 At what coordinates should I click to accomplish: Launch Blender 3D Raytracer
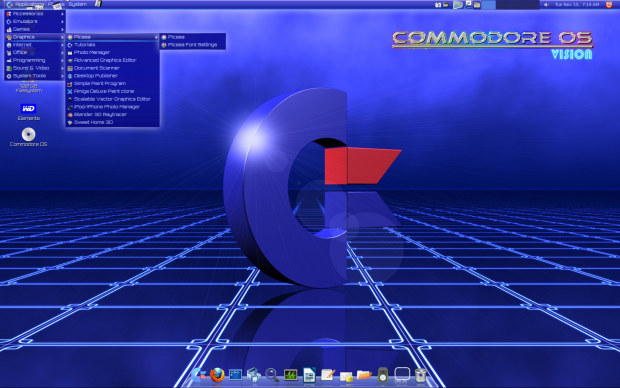tap(113, 114)
